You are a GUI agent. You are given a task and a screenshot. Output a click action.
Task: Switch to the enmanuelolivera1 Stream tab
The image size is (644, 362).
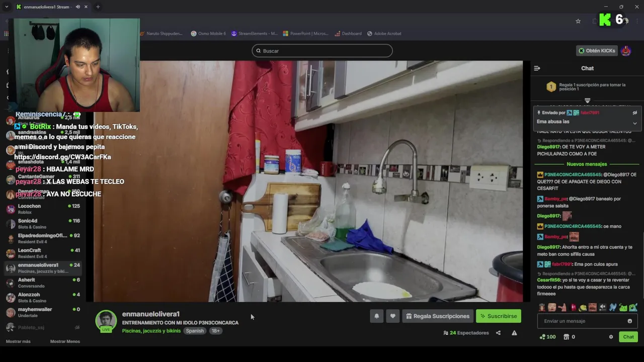[46, 7]
